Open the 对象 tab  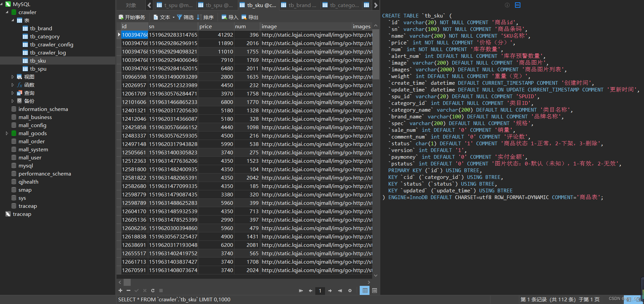(x=131, y=5)
